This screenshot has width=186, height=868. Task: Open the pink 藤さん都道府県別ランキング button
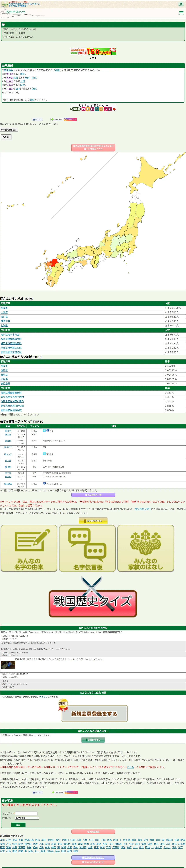click(93, 148)
